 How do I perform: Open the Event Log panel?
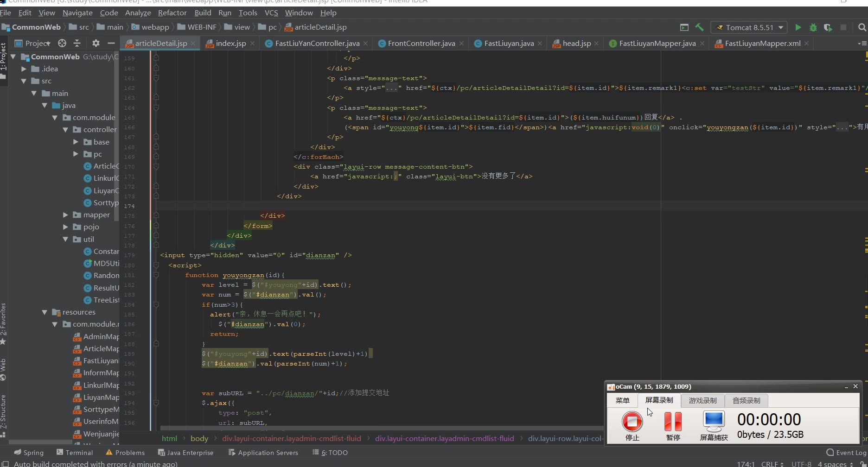pos(846,453)
